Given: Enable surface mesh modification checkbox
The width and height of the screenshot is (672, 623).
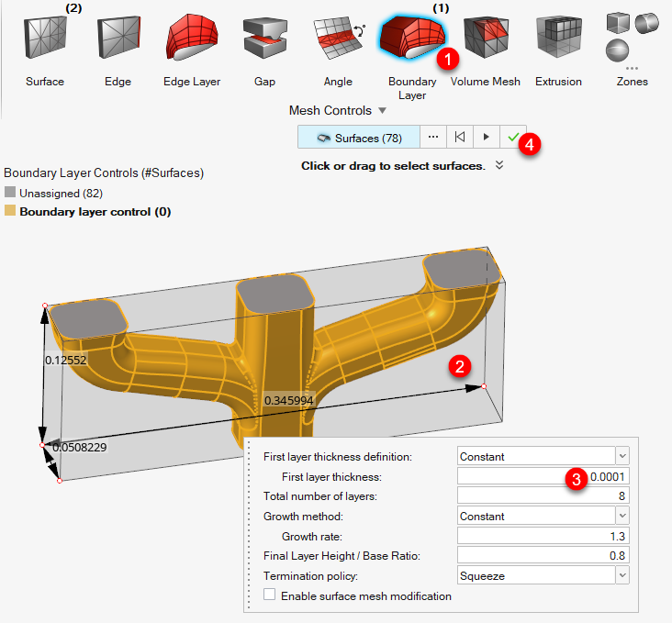Looking at the screenshot, I should (270, 595).
